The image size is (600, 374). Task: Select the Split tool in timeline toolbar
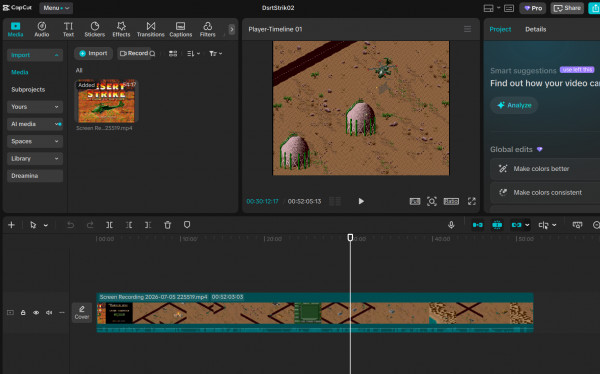[109, 225]
